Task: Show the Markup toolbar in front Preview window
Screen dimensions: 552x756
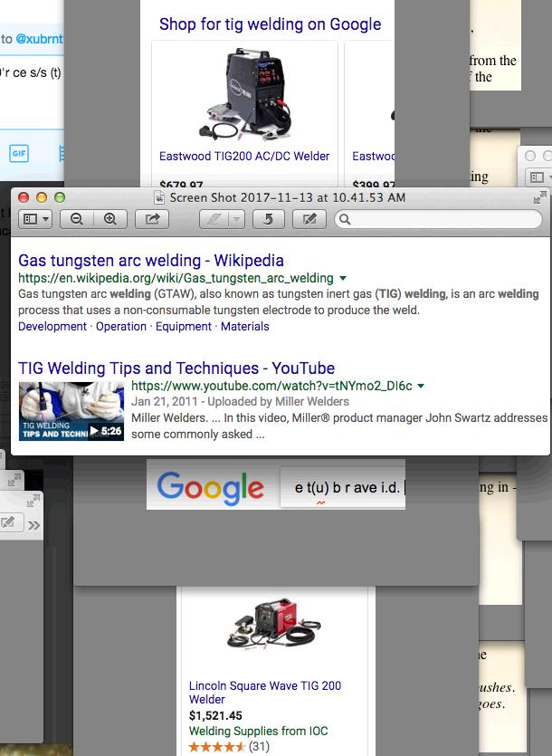Action: click(x=309, y=219)
